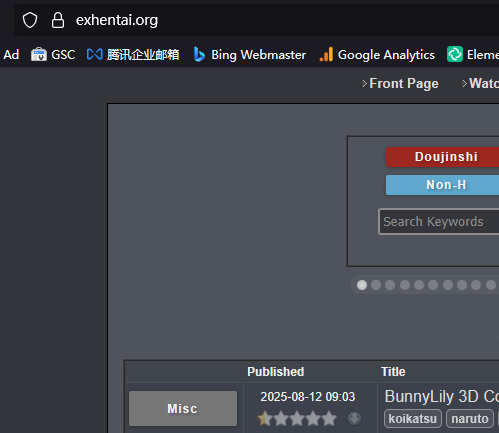499x433 pixels.
Task: Select the naruto tag
Action: tap(470, 418)
